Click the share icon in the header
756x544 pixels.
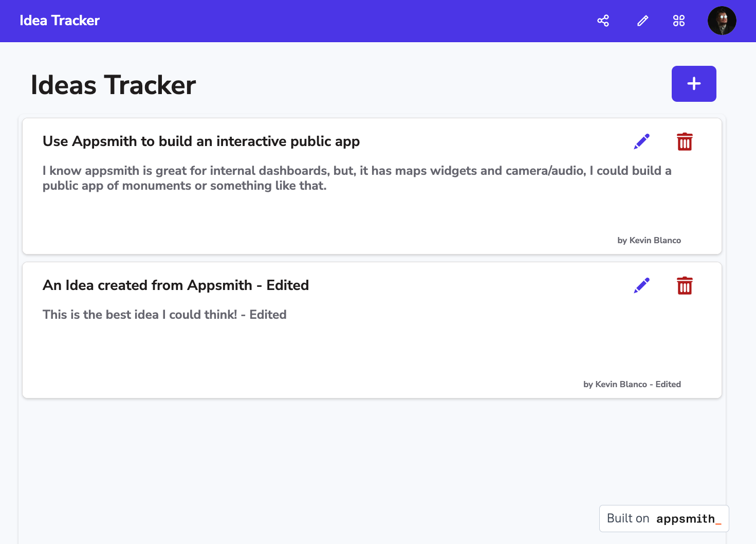pyautogui.click(x=603, y=21)
